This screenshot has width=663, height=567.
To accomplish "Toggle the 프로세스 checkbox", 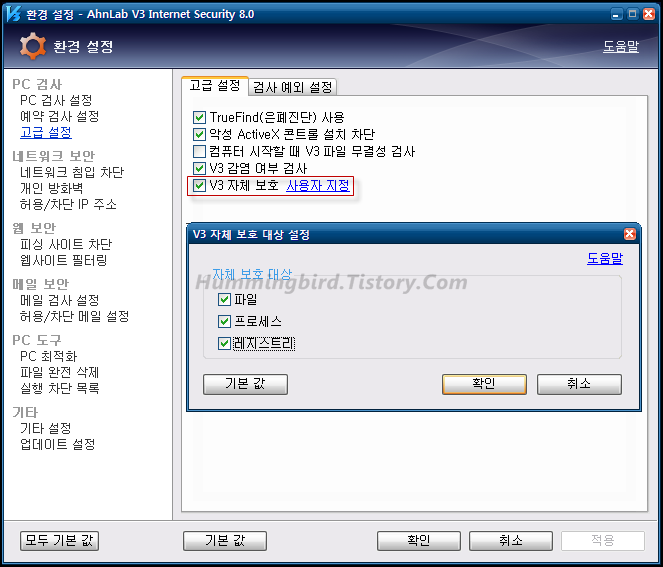I will pos(224,321).
